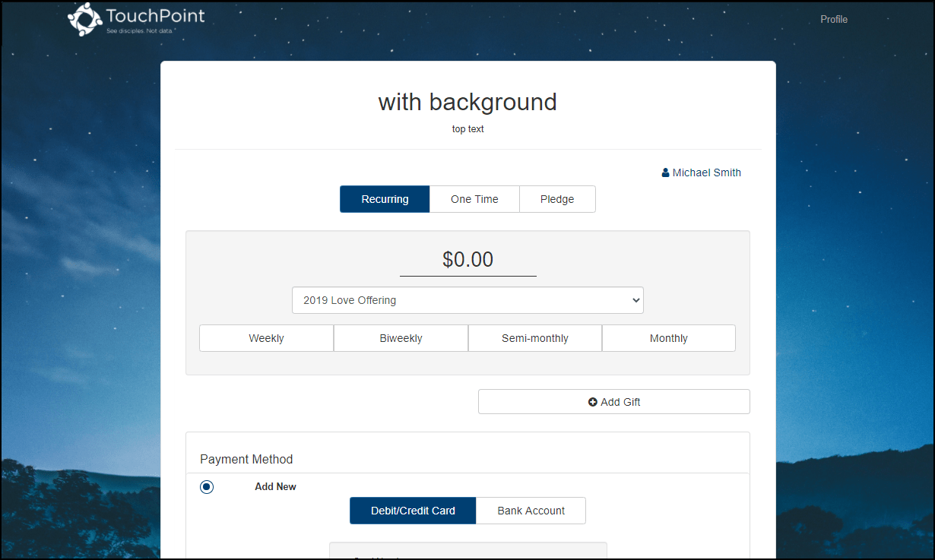Choose Biweekly frequency
935x560 pixels.
tap(401, 338)
